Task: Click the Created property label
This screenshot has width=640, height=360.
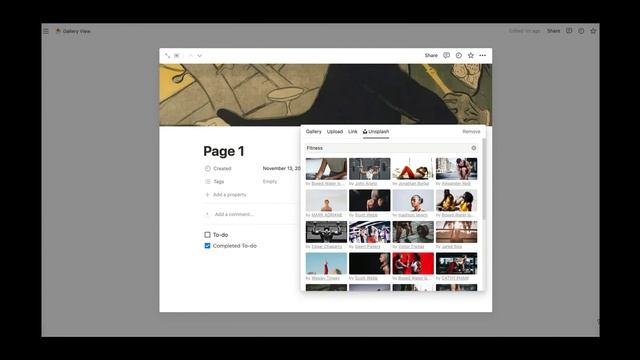Action: 218,169
